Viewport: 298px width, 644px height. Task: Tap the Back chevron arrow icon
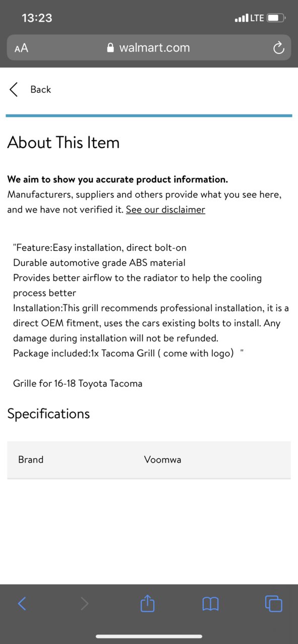pyautogui.click(x=14, y=90)
